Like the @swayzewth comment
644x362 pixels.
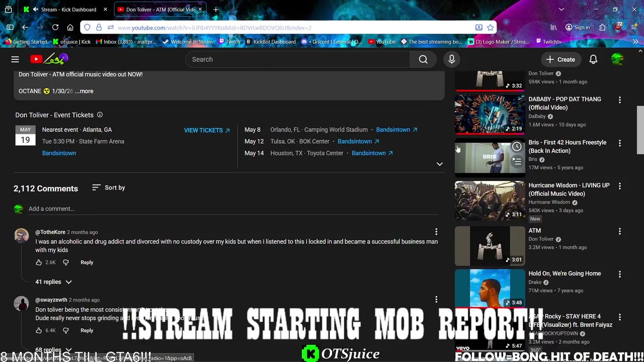tap(39, 330)
